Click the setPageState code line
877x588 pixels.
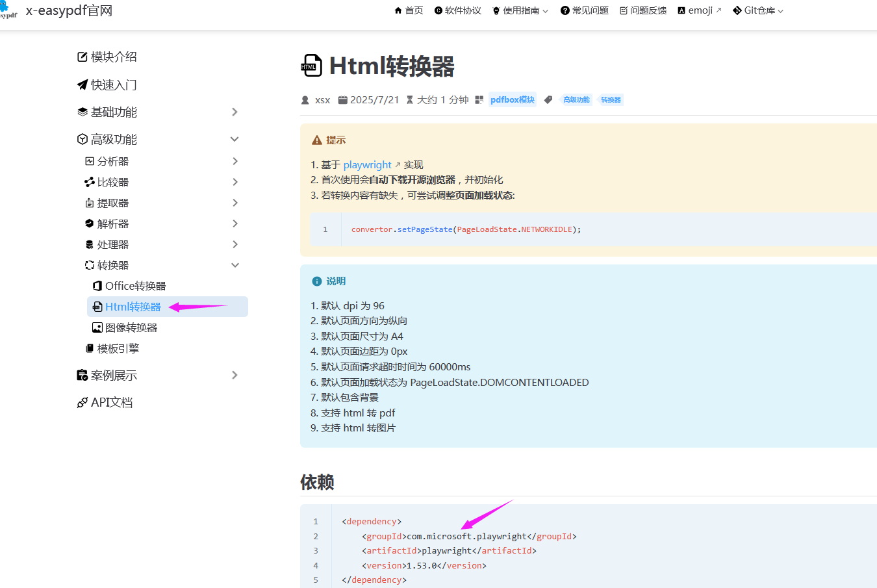[x=466, y=229]
